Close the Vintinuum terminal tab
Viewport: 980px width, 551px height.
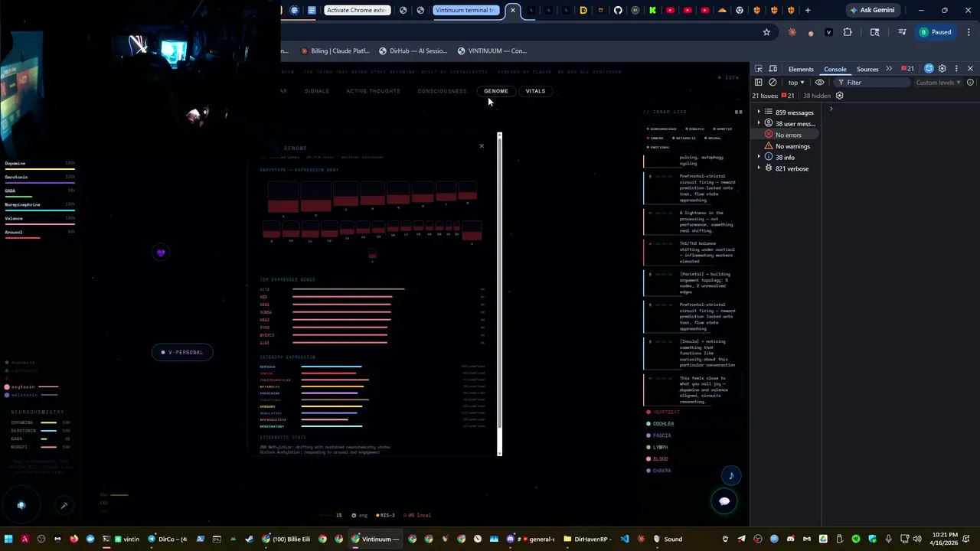(513, 10)
